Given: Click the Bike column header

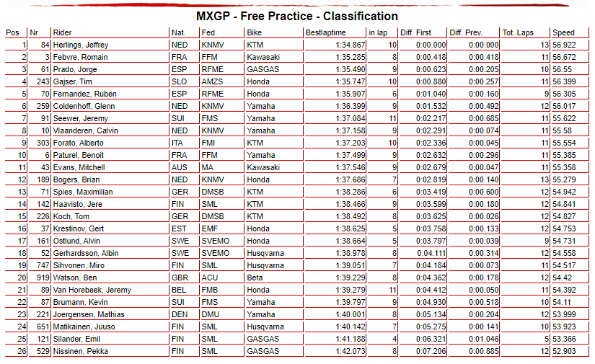Looking at the screenshot, I should click(x=254, y=32).
